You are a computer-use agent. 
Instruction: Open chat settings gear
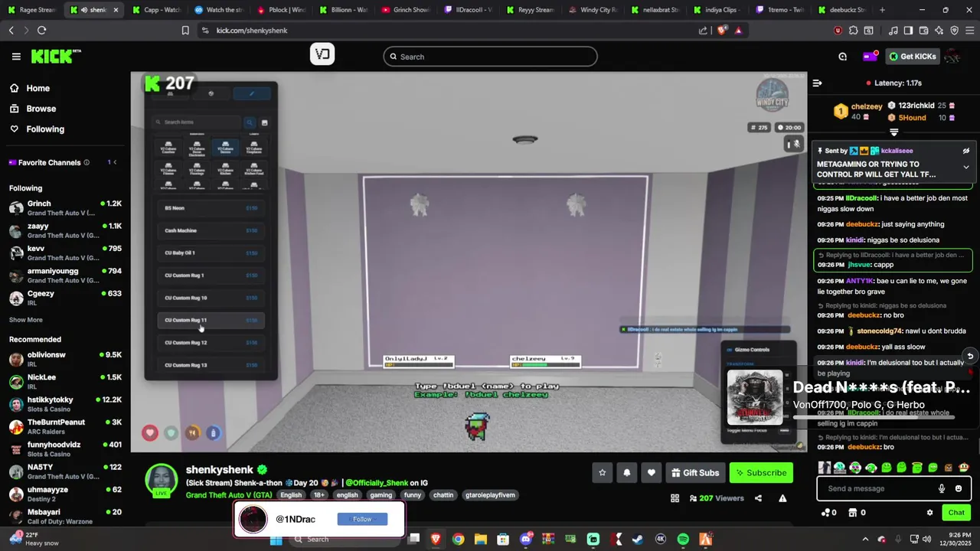coord(929,513)
